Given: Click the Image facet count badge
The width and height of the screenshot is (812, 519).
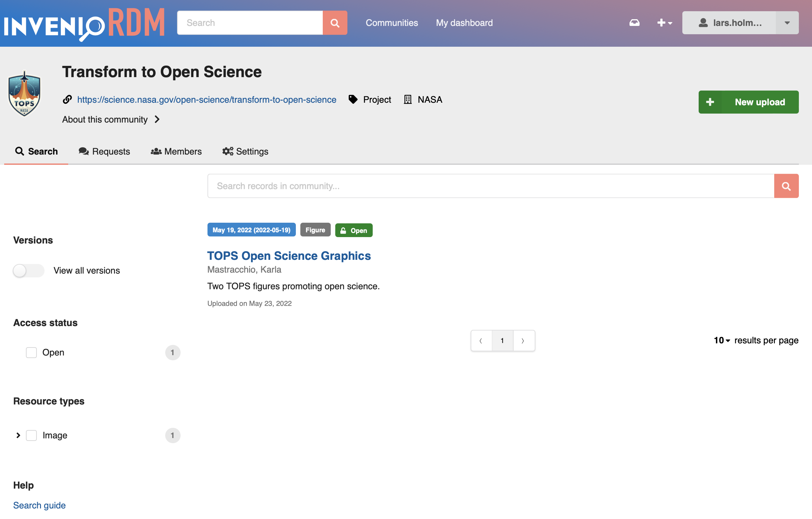Looking at the screenshot, I should [x=173, y=435].
